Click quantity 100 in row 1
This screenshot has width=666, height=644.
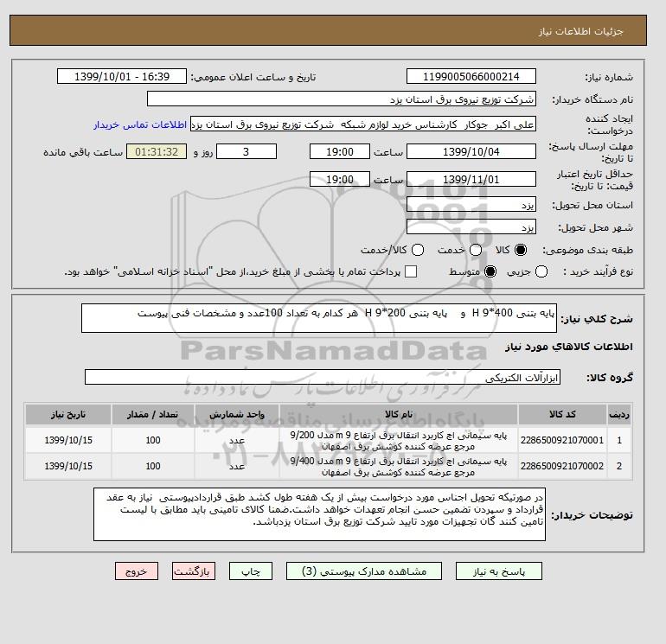pyautogui.click(x=153, y=440)
